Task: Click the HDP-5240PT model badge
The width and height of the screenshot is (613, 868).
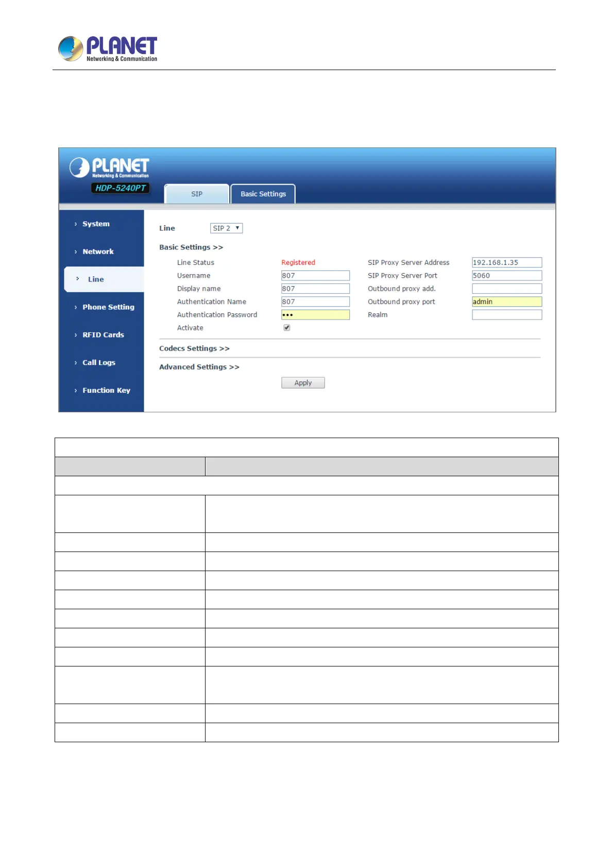Action: click(121, 188)
